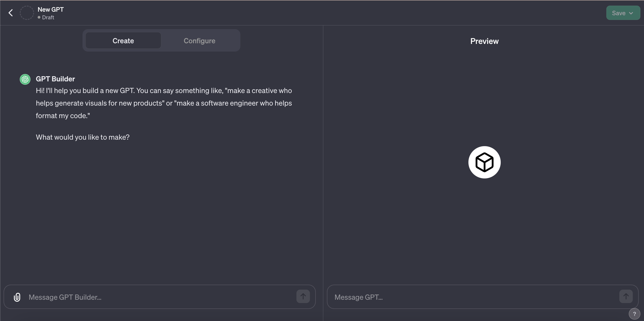The height and width of the screenshot is (321, 644).
Task: Click the attachment paperclip in the builder message bar
Action: click(17, 297)
